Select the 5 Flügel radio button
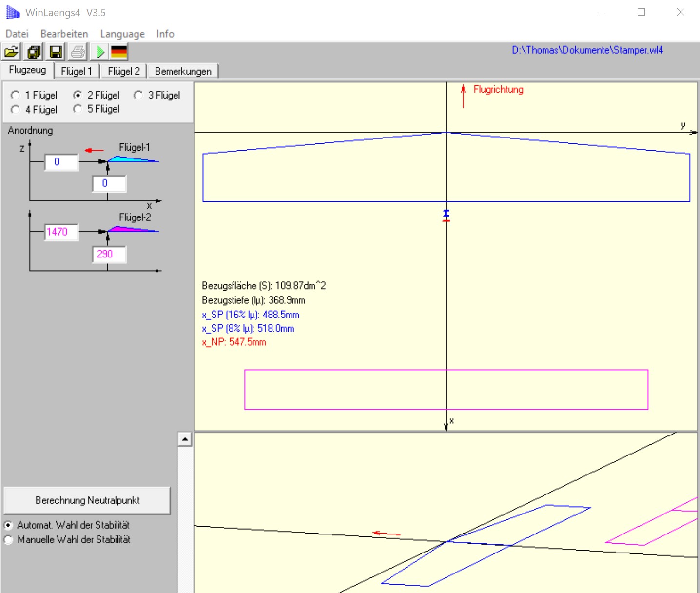Screen dimensions: 700x593 click(x=78, y=109)
